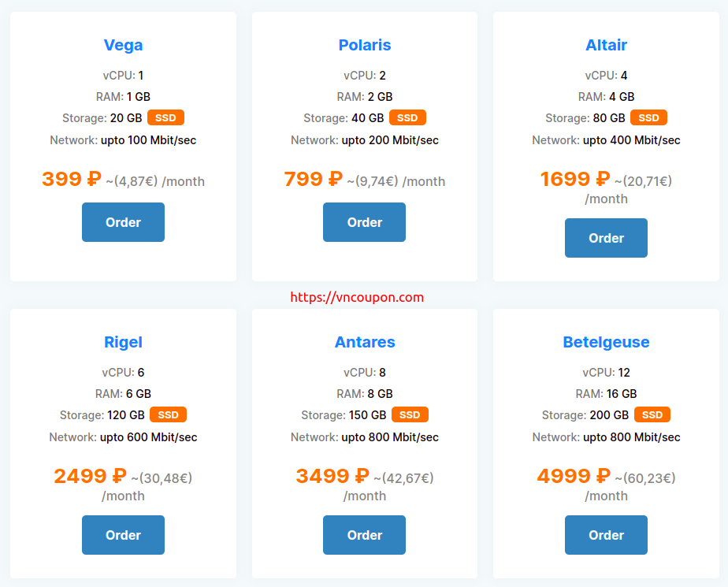Select Order for the Rigel plan
This screenshot has width=728, height=587.
click(123, 535)
